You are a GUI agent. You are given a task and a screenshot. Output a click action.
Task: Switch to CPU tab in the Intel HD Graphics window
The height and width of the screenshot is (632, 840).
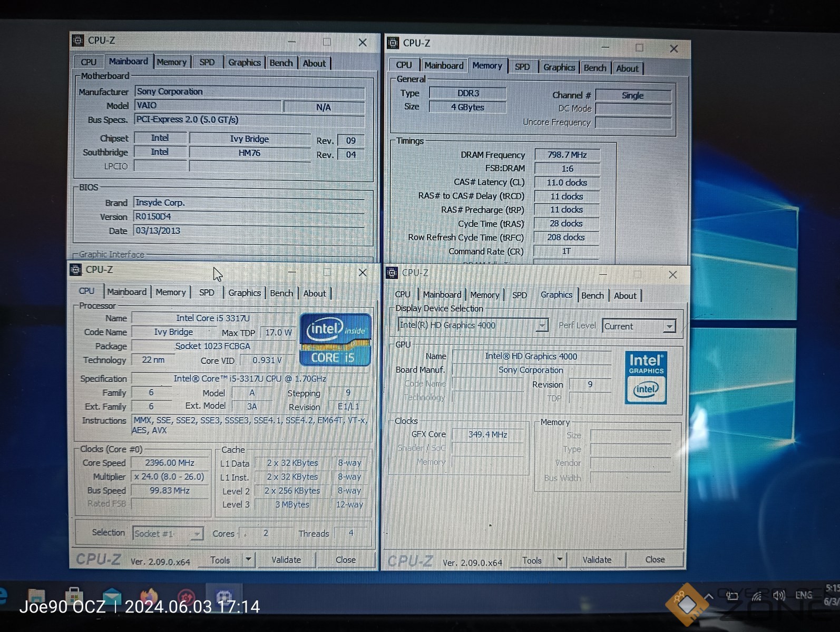click(x=403, y=294)
